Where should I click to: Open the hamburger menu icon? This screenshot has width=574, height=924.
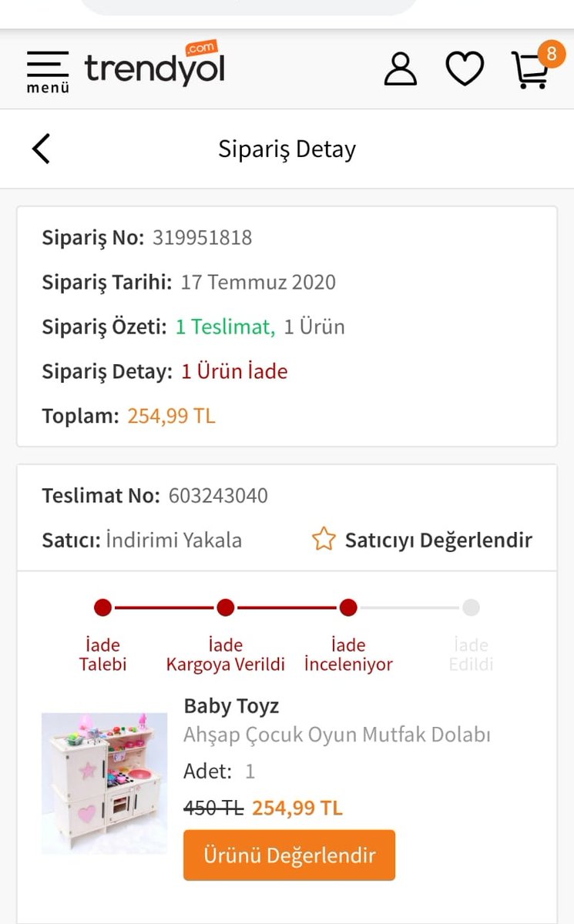pos(48,72)
